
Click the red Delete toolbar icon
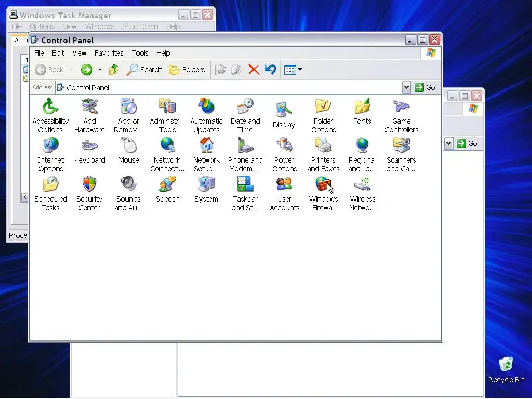[x=254, y=70]
